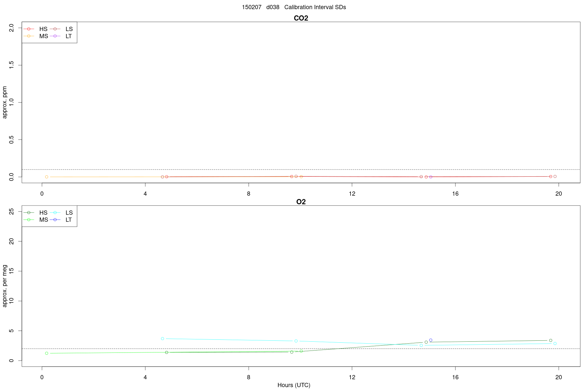Image resolution: width=588 pixels, height=392 pixels.
Task: Select hour 4 tick below O2 panel
Action: click(x=145, y=377)
